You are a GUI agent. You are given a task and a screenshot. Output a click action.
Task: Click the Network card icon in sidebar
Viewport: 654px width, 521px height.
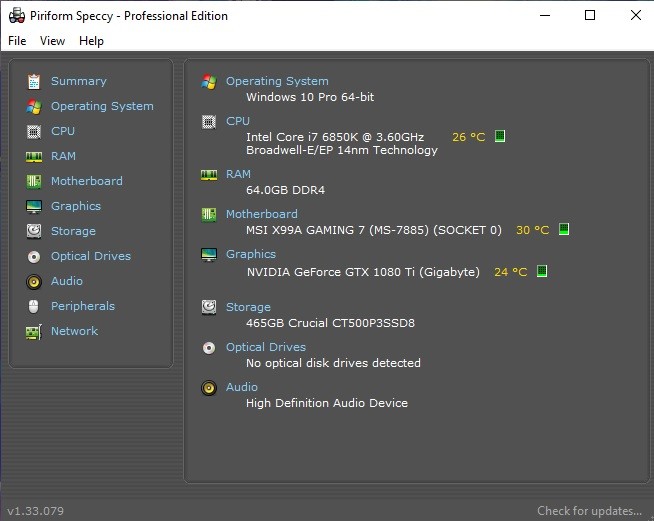point(34,332)
